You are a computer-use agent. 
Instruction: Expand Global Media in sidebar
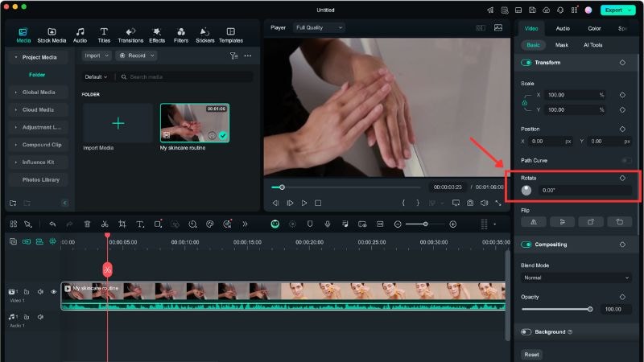16,93
